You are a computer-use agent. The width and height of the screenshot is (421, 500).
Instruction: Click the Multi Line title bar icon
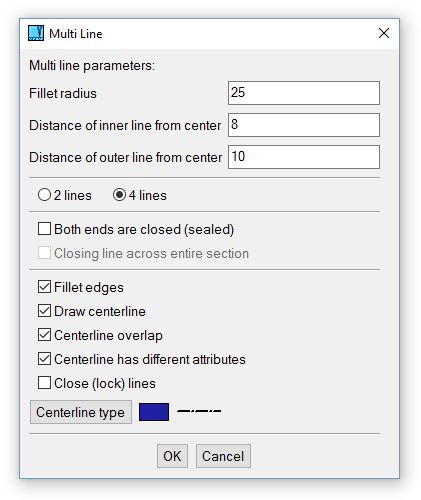click(36, 33)
